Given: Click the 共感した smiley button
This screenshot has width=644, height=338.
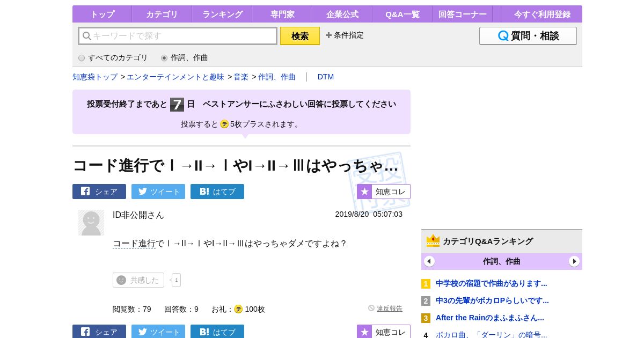Looking at the screenshot, I should [138, 280].
